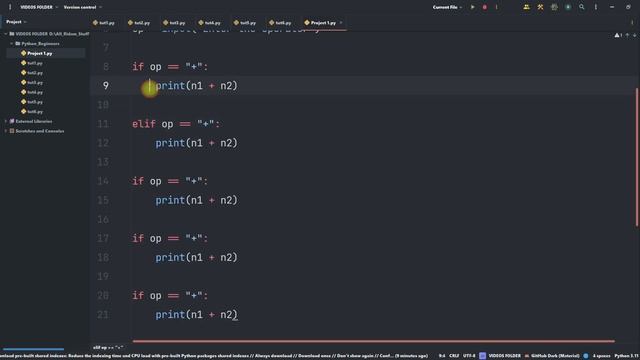Image resolution: width=640 pixels, height=360 pixels.
Task: Open Python interpreter selector in status bar
Action: (x=627, y=356)
